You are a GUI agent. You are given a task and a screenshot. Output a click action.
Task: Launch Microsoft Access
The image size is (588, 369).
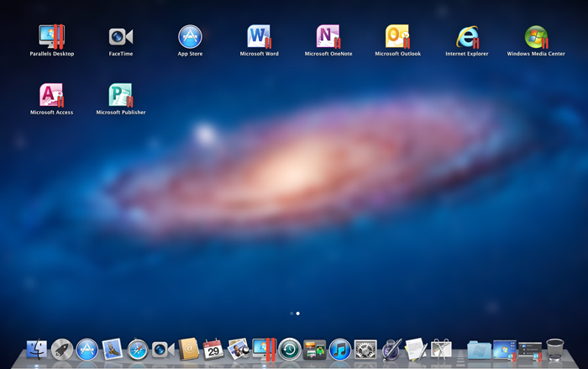point(52,95)
